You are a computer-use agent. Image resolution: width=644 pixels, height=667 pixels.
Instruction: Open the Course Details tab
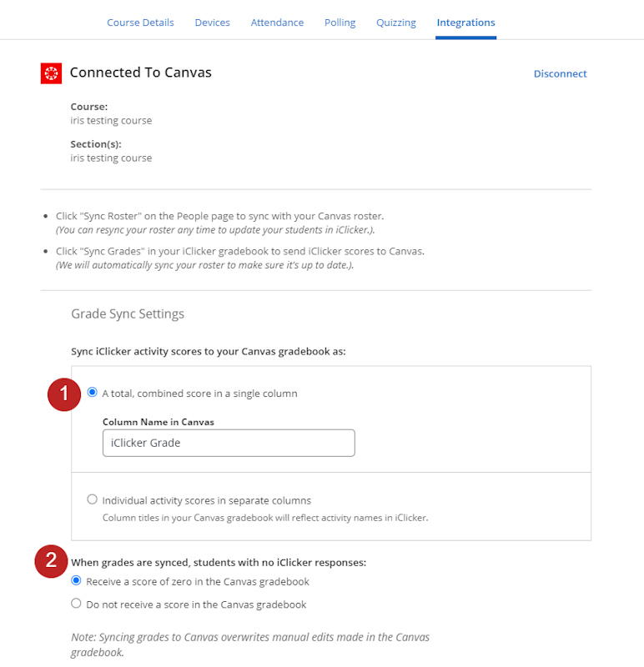[x=140, y=23]
